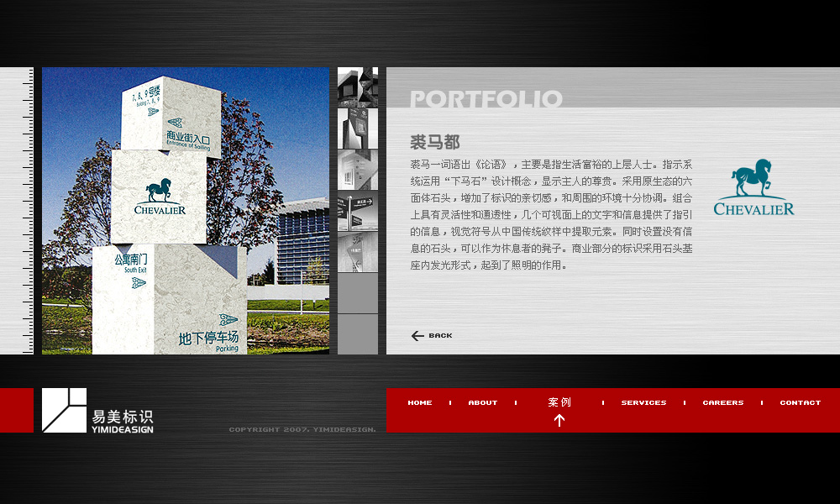Select the 案例 menu item
Viewport: 840px width, 504px height.
pyautogui.click(x=559, y=402)
